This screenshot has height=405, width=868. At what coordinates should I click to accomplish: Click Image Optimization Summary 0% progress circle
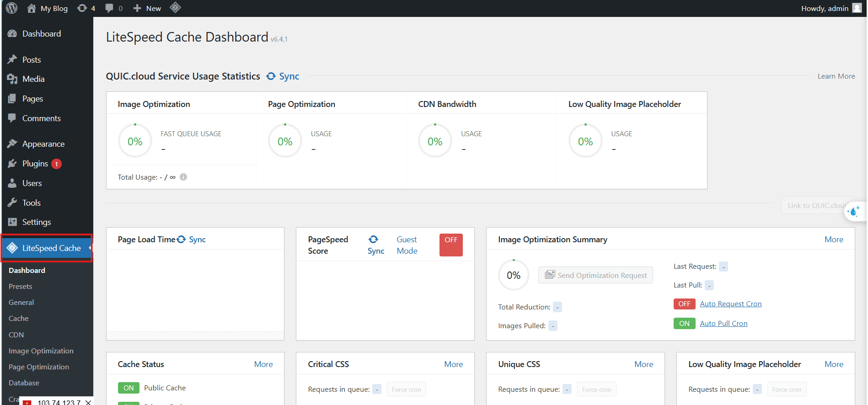coord(514,275)
